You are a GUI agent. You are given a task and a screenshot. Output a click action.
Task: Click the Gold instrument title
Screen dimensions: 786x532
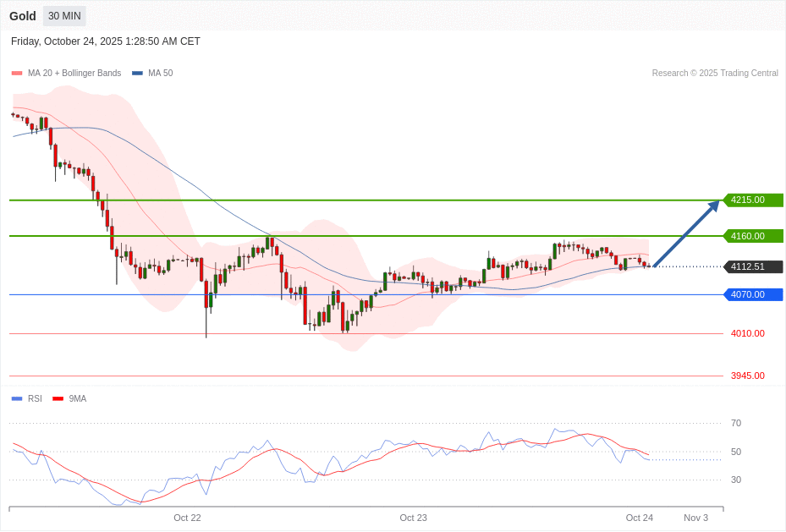[x=23, y=16]
